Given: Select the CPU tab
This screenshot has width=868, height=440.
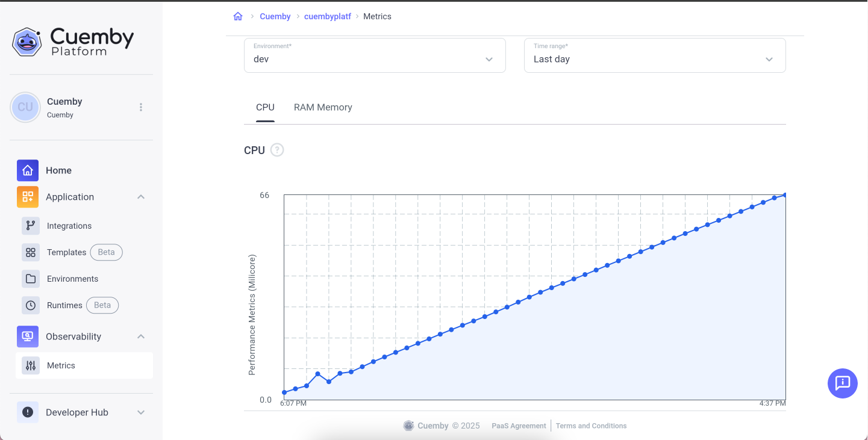Looking at the screenshot, I should [265, 107].
